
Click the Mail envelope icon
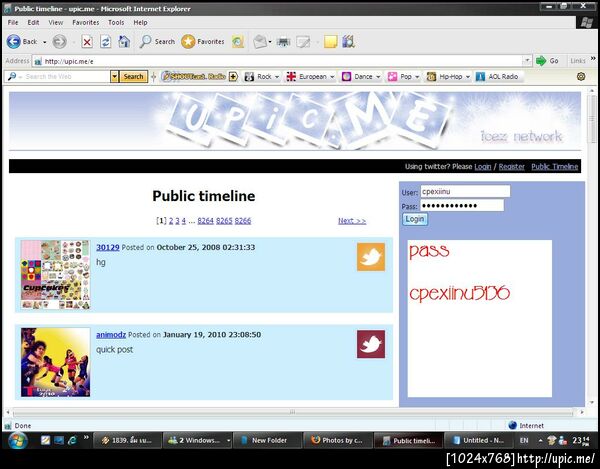pyautogui.click(x=260, y=41)
